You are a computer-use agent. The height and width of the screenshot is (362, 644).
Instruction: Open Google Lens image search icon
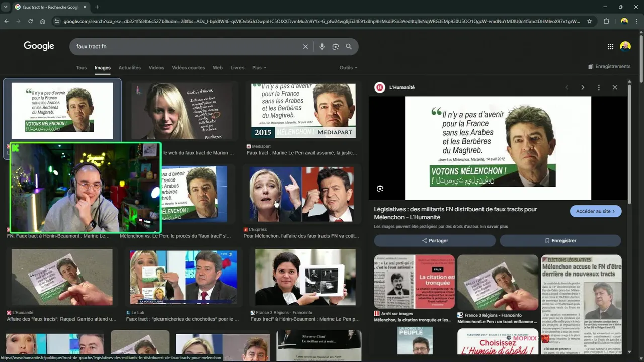pyautogui.click(x=336, y=47)
